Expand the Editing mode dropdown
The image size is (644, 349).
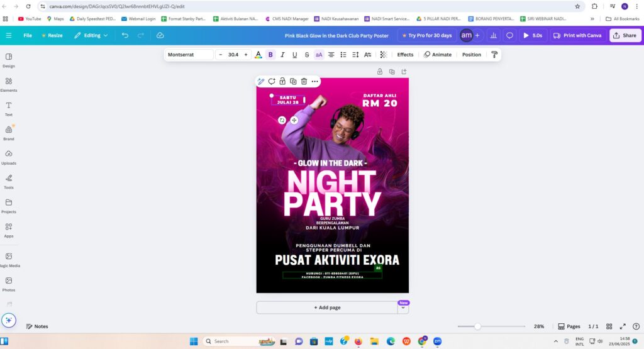click(x=91, y=35)
